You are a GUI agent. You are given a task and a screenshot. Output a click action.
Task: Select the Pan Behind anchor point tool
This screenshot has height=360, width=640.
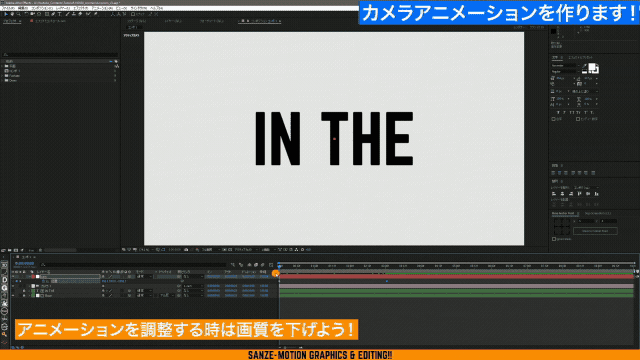(39, 14)
